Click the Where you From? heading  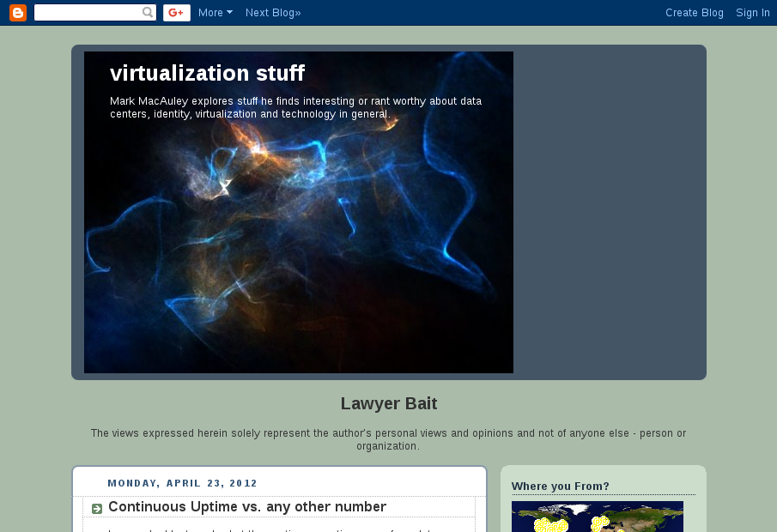click(x=561, y=487)
